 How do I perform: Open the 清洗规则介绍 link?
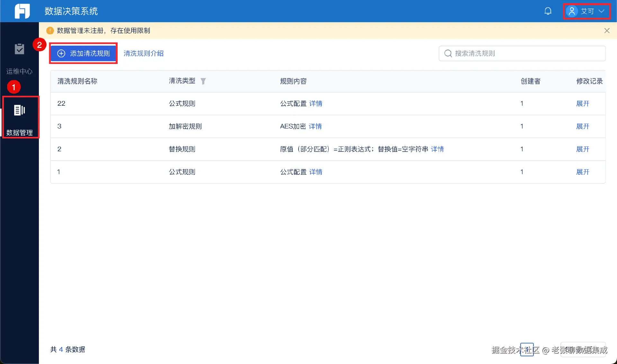tap(144, 53)
